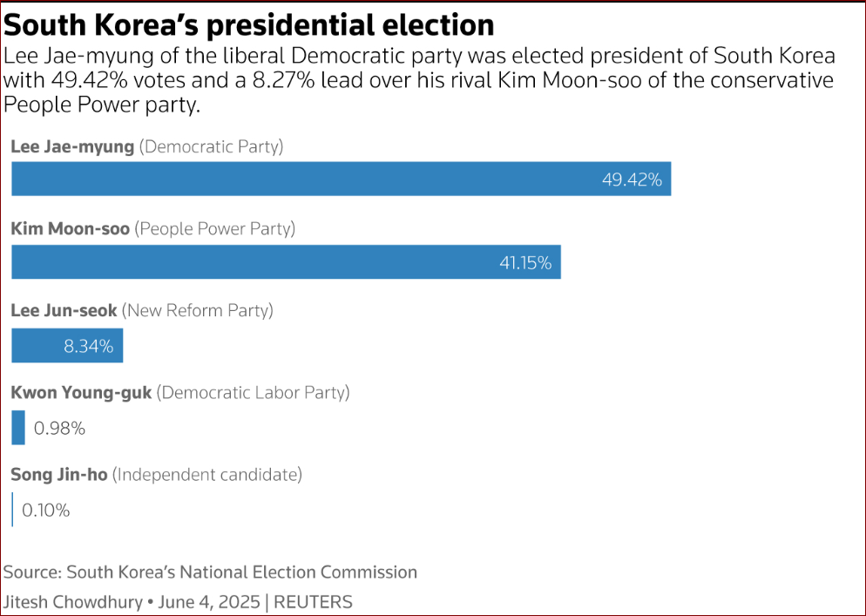Screen dimensions: 866x616
Task: Click the Kwon Young-guk candidate name label
Action: tap(81, 393)
